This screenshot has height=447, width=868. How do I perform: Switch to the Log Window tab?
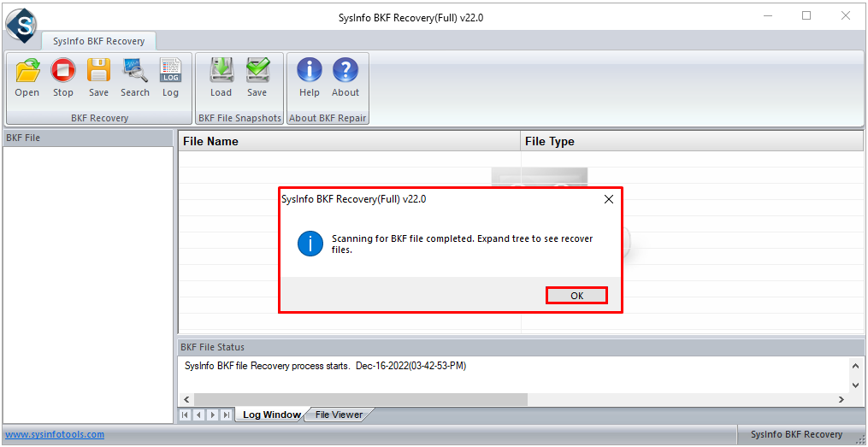pos(271,415)
